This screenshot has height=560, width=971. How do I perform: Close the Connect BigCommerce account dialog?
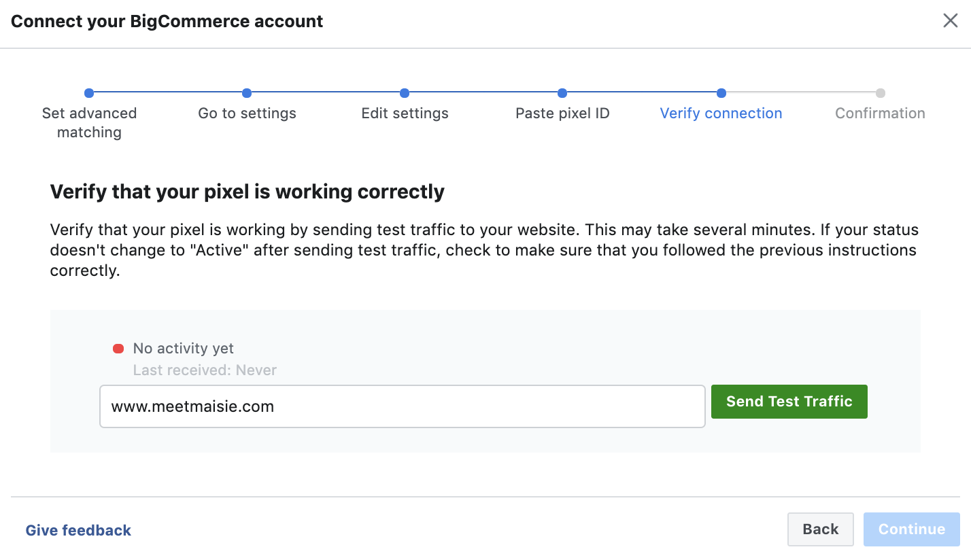tap(950, 20)
